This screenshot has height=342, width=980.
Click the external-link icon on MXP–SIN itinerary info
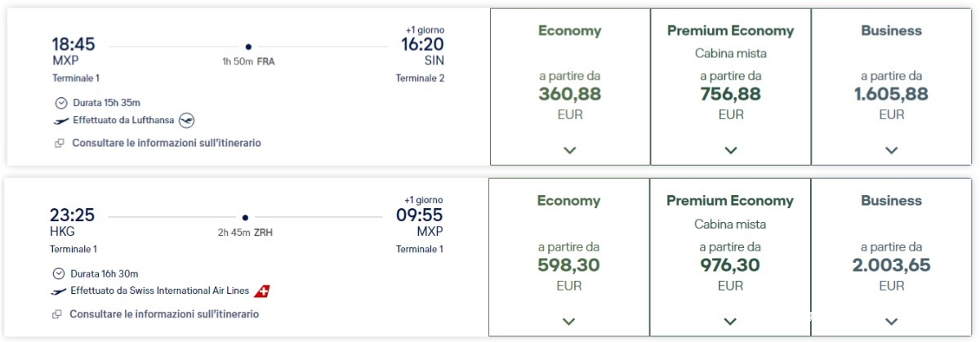(60, 143)
